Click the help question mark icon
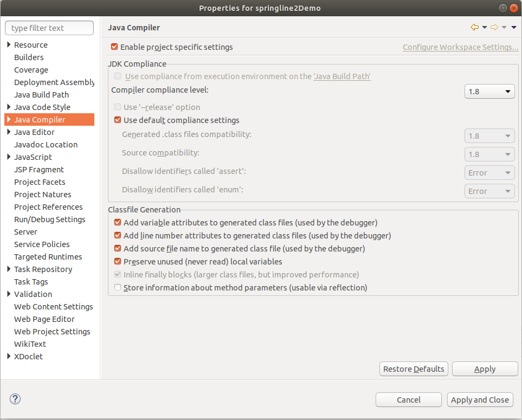Screen dimensions: 522x420 15,399
